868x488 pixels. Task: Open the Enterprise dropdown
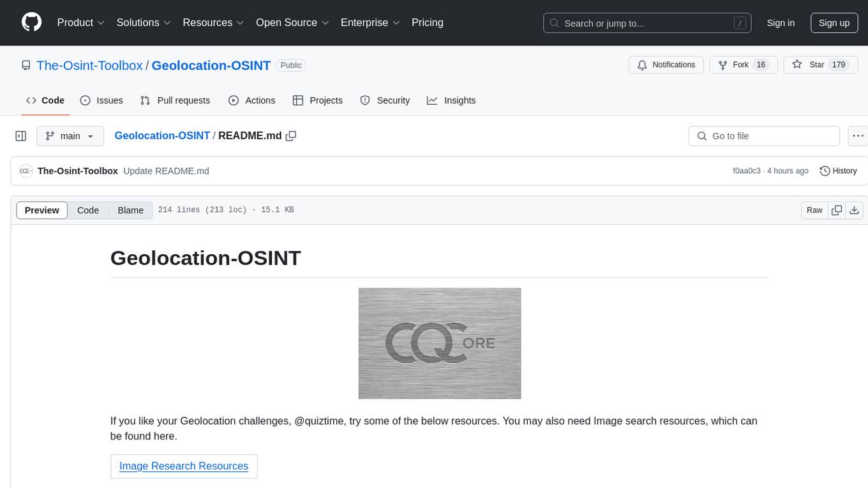coord(370,22)
